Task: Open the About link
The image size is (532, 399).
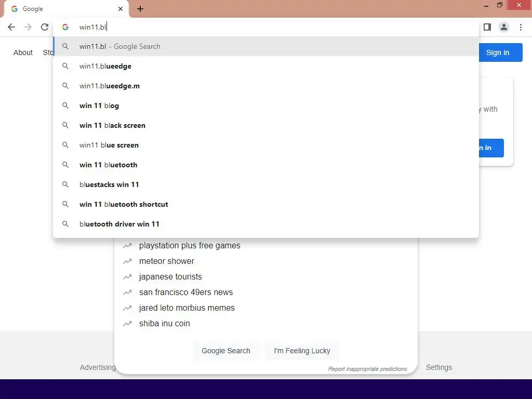Action: tap(23, 52)
